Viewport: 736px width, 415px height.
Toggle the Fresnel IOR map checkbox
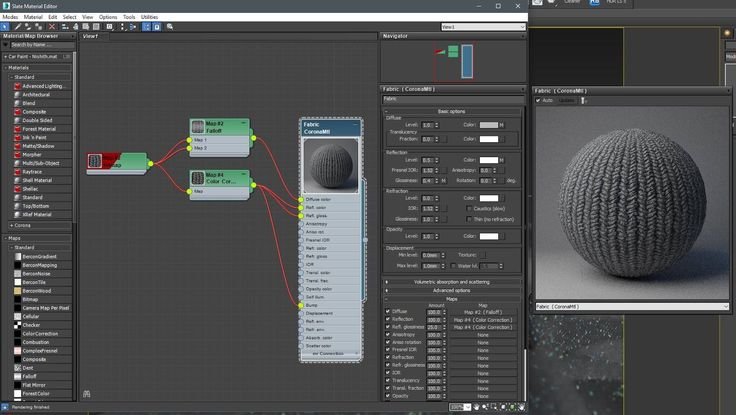(x=388, y=350)
